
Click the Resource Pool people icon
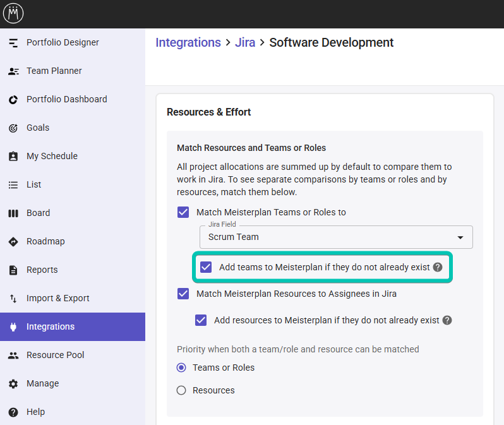[13, 356]
